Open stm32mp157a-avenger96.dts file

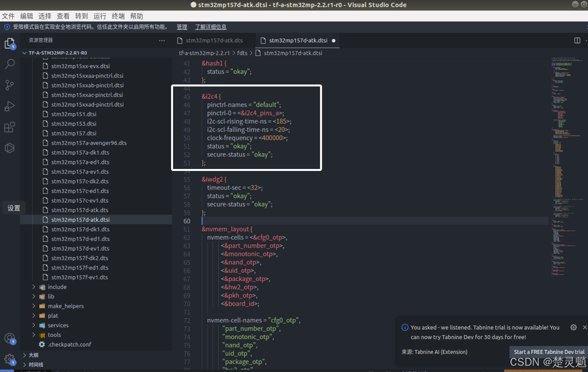[89, 143]
